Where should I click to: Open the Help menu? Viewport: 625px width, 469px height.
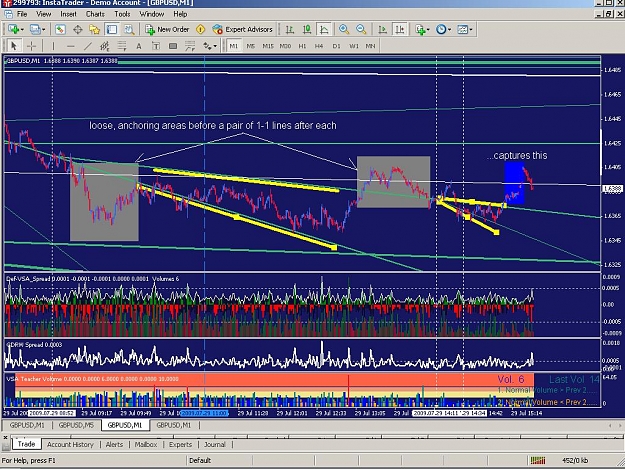point(180,14)
